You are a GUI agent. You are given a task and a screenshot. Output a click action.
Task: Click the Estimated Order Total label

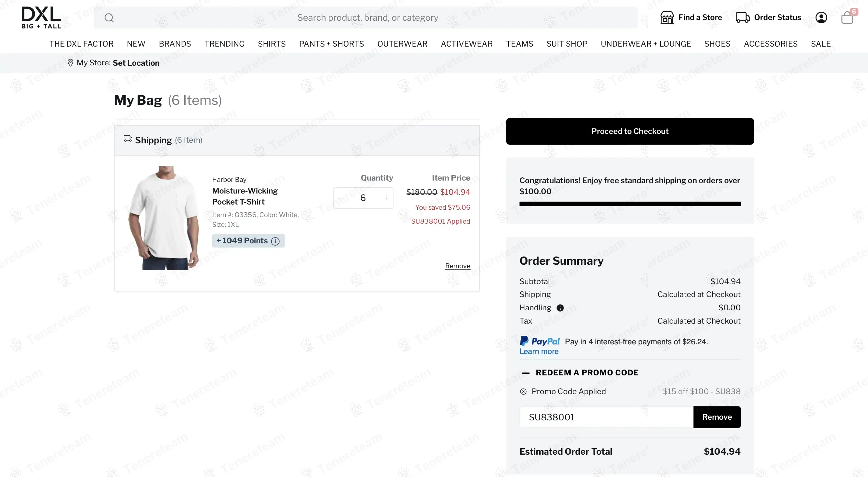tap(566, 452)
